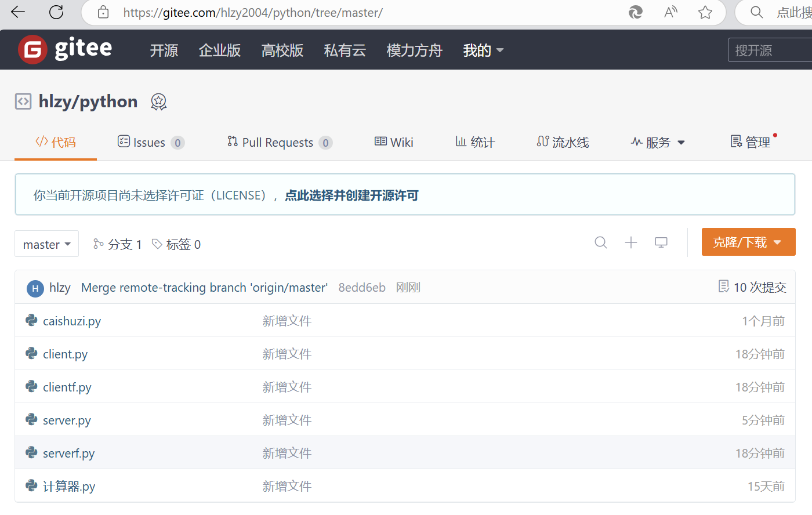
Task: Click 点此选择并创建开源许可 link
Action: pyautogui.click(x=351, y=195)
